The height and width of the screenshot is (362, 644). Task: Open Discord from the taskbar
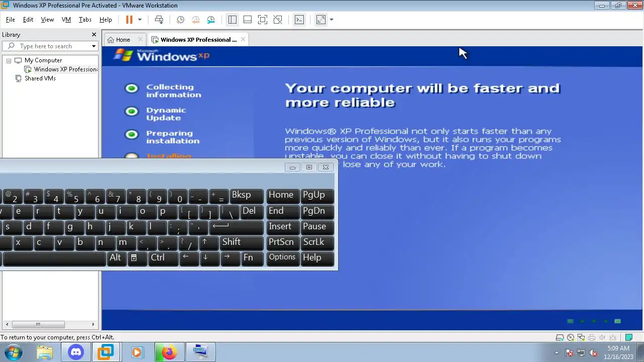pos(76,352)
